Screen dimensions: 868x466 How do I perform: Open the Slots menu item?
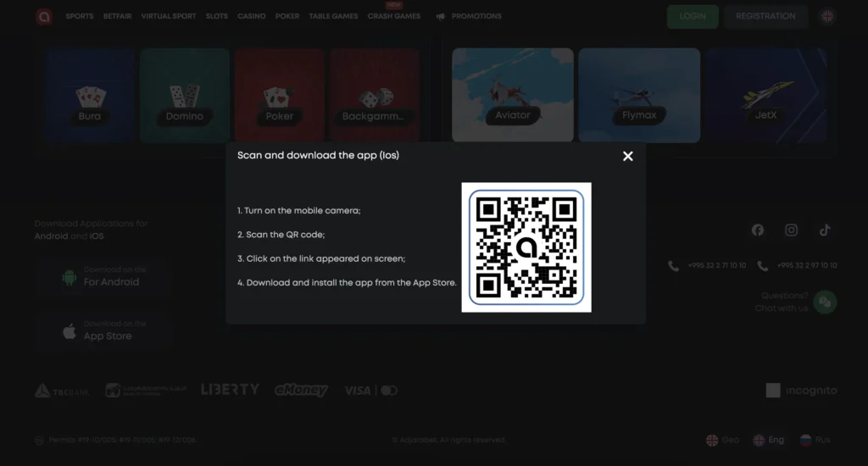point(216,16)
